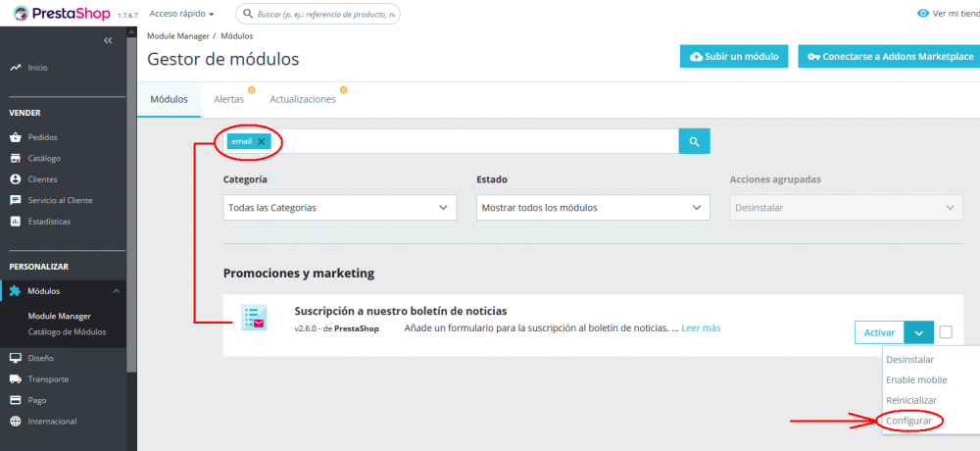Click the Pago credit card icon
The width and height of the screenshot is (980, 451).
16,400
